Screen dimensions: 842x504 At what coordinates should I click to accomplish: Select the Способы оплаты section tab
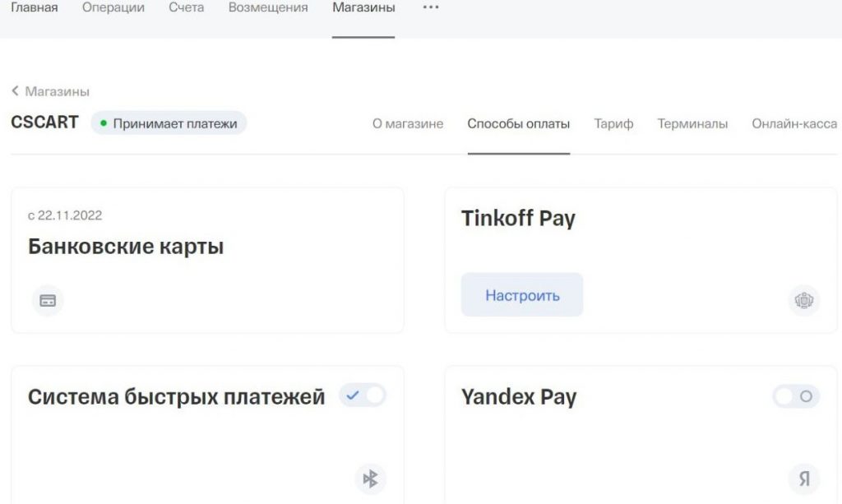[x=518, y=124]
